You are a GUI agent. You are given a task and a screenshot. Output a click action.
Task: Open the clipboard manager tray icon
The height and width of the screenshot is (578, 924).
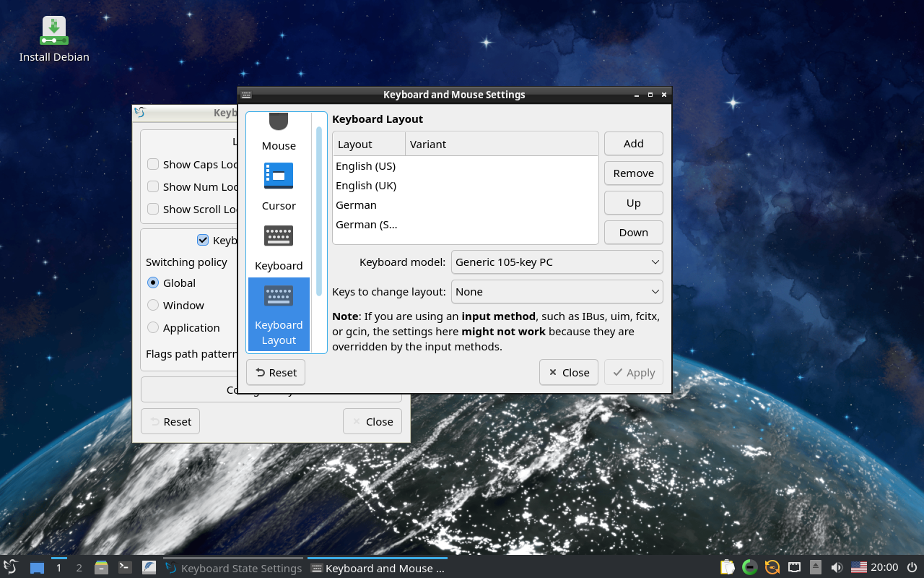(x=728, y=568)
